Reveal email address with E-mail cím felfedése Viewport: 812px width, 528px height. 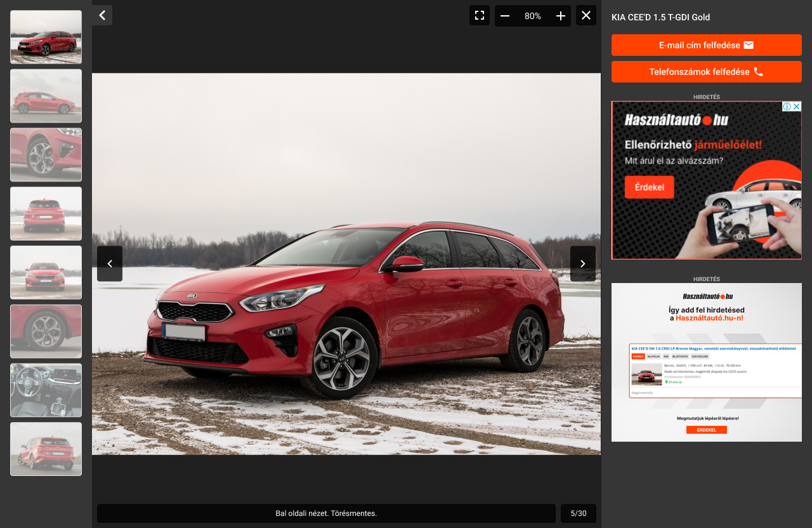point(706,45)
